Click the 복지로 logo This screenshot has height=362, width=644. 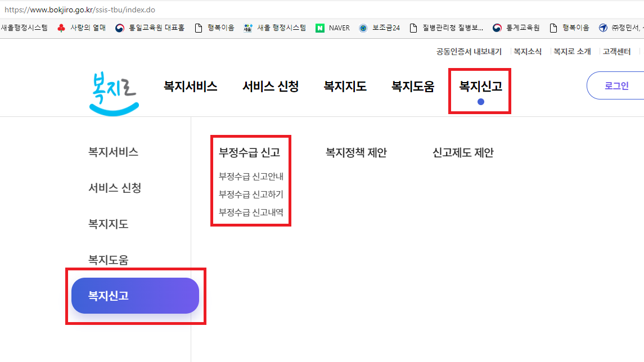[113, 92]
